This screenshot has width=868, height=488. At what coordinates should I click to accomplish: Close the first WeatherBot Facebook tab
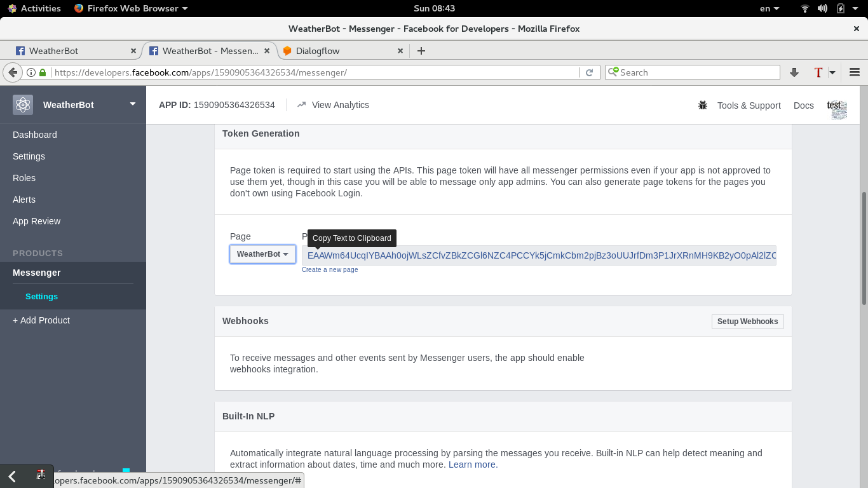tap(133, 51)
